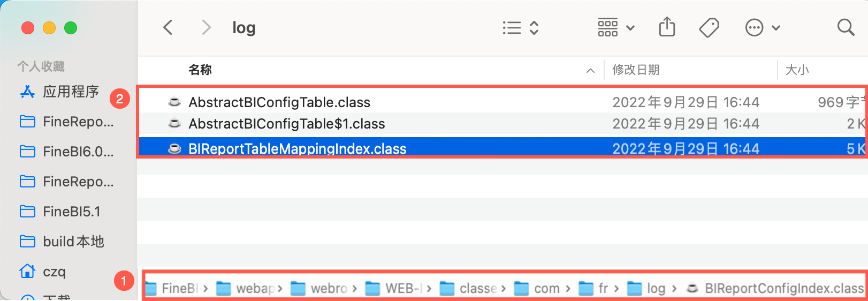Sort files by the 大小 column header

(x=797, y=70)
